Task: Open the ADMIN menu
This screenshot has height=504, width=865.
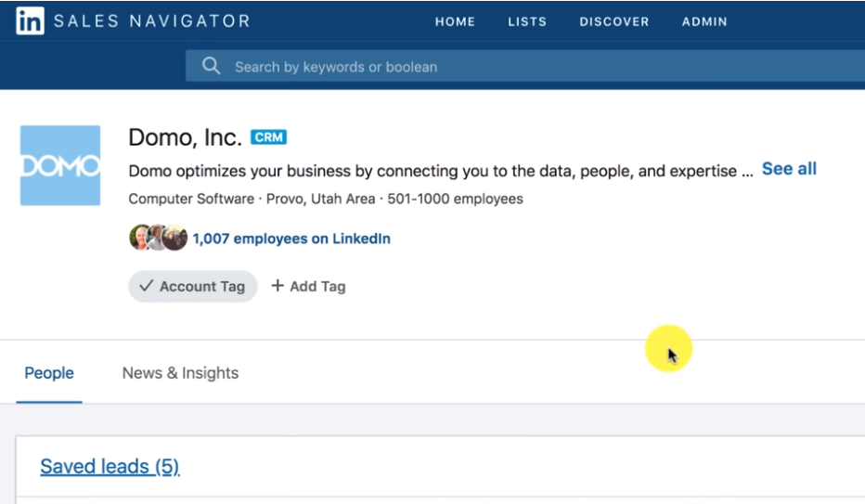Action: [x=704, y=21]
